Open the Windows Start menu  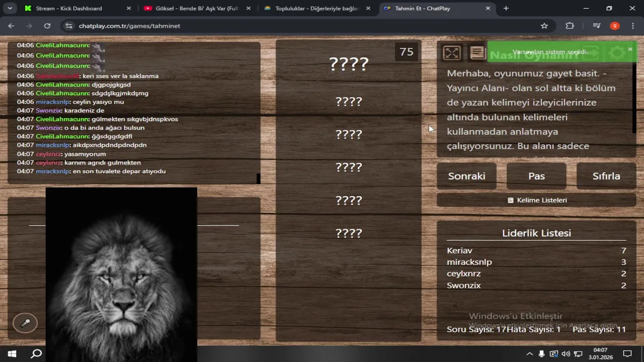click(x=12, y=353)
